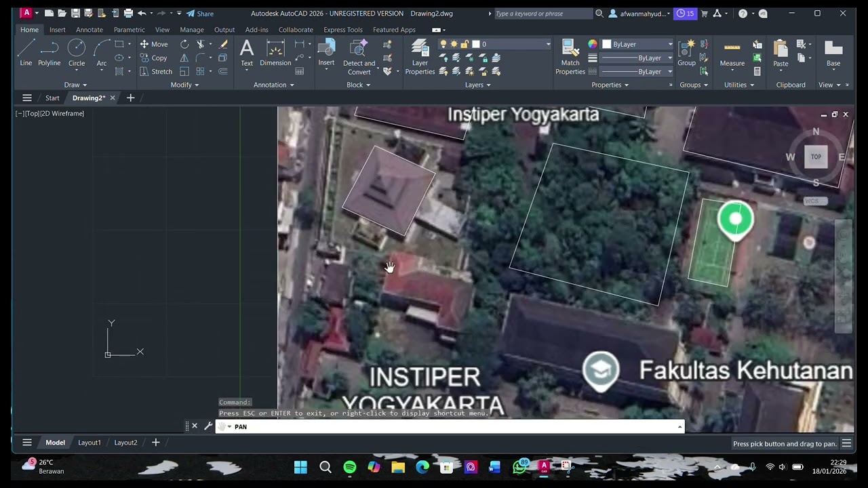The height and width of the screenshot is (488, 868).
Task: Use the Copy tool in Modify panel
Action: coord(154,58)
